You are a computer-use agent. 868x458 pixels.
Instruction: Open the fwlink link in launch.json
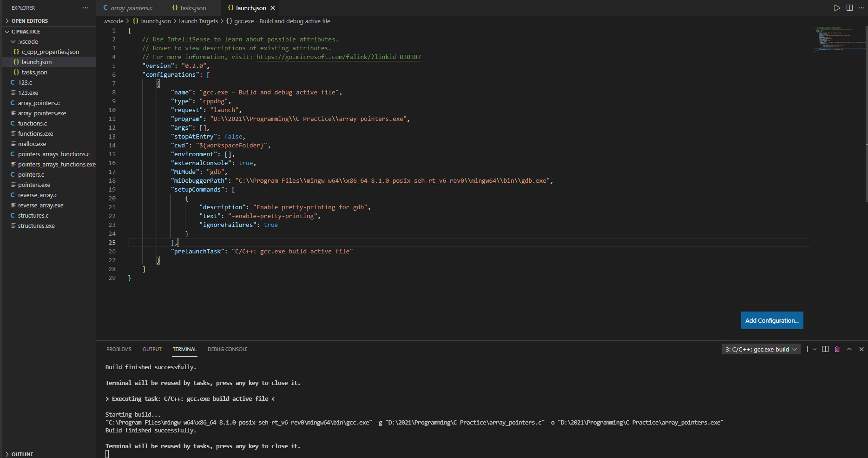tap(338, 57)
